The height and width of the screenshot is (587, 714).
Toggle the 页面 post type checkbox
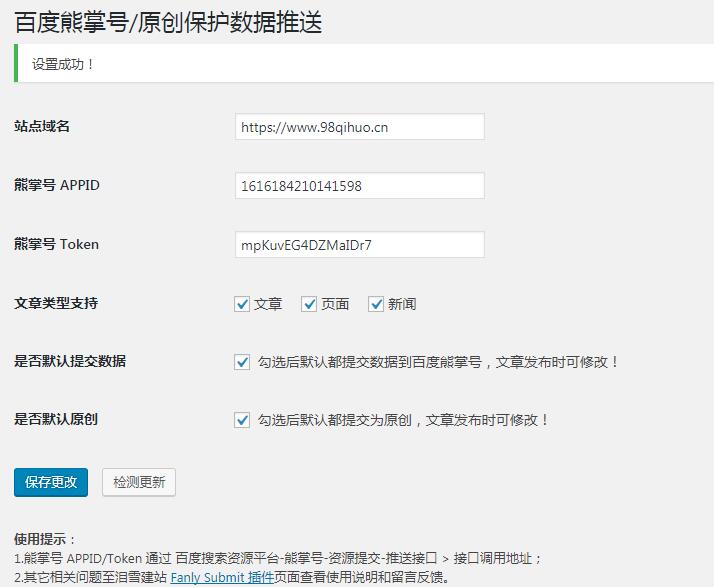coord(309,304)
